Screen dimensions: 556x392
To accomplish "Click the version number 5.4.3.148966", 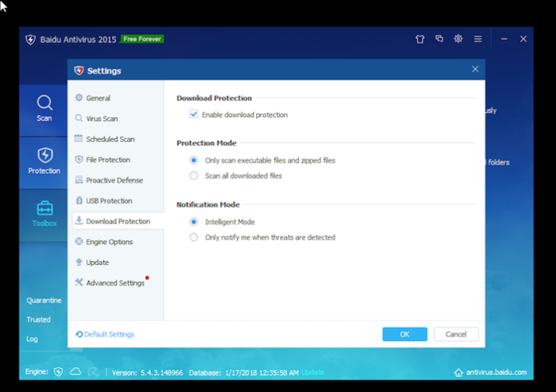I will 161,373.
